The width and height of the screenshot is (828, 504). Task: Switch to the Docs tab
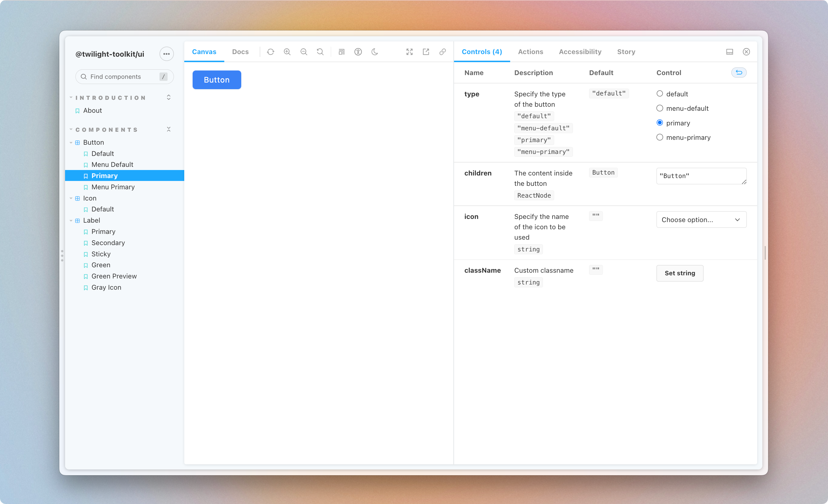[240, 52]
